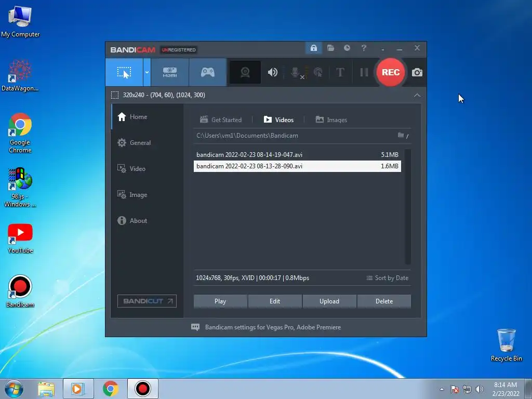532x399 pixels.
Task: Open the Bandicam desktop shortcut
Action: (x=20, y=291)
